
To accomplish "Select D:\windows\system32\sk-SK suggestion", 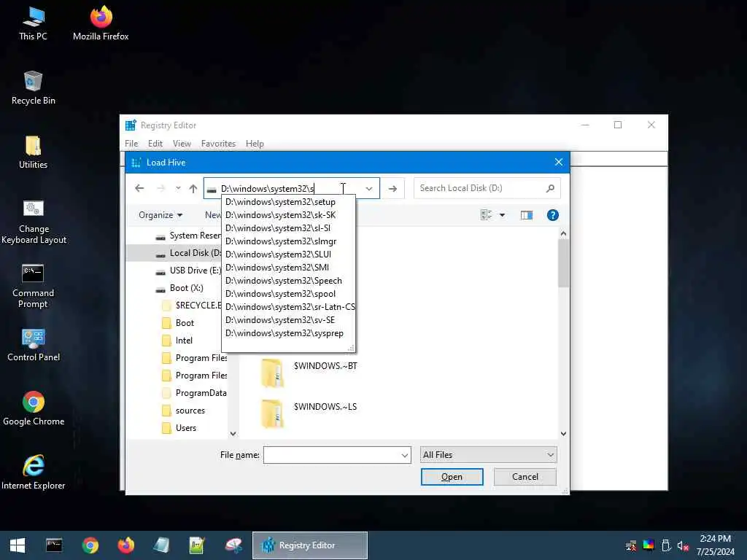I will 288,215.
